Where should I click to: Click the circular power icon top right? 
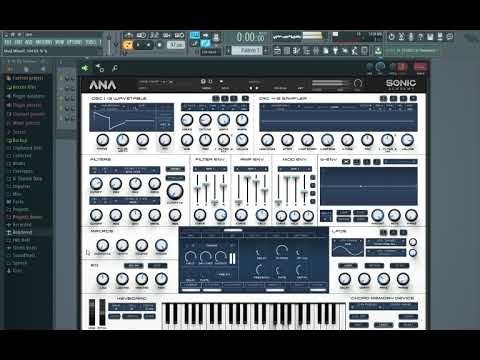392,37
